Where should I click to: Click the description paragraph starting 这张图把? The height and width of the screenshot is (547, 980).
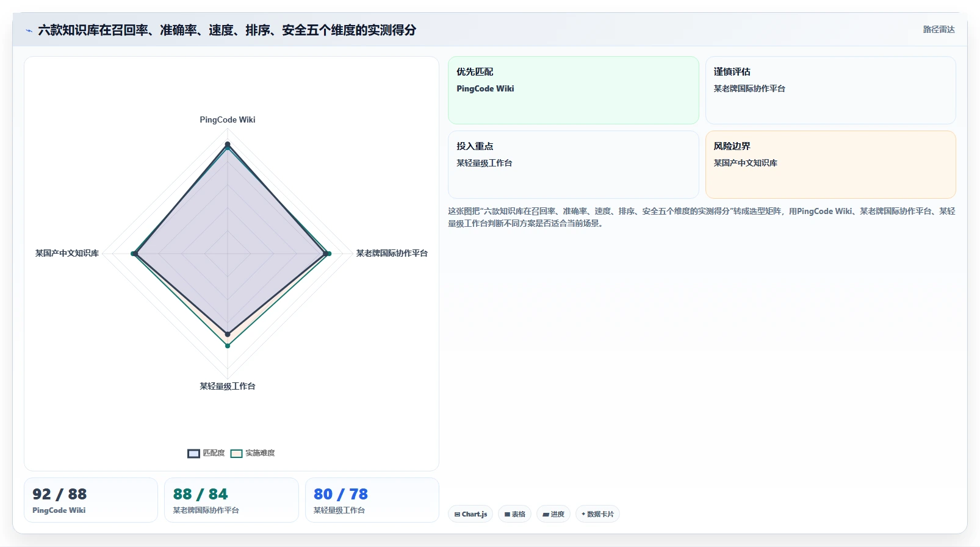click(702, 217)
